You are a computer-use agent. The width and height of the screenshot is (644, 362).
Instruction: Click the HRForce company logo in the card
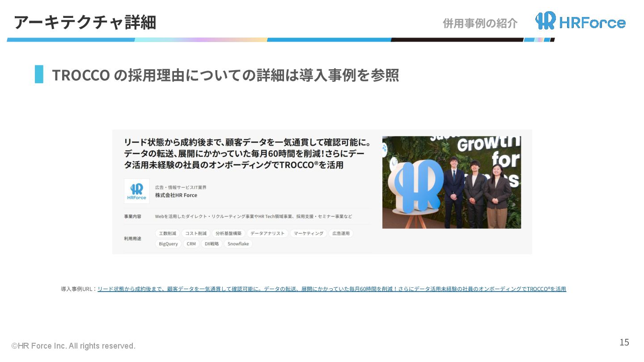tap(137, 191)
